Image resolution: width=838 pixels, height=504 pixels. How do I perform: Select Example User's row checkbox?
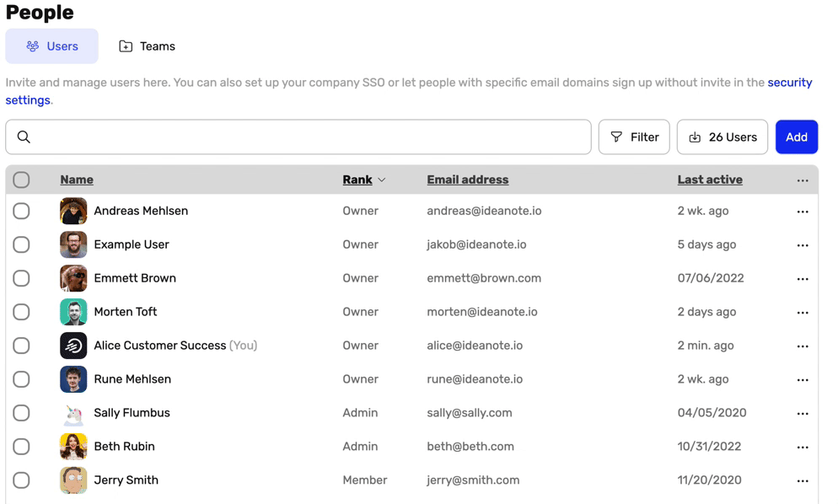pyautogui.click(x=21, y=244)
